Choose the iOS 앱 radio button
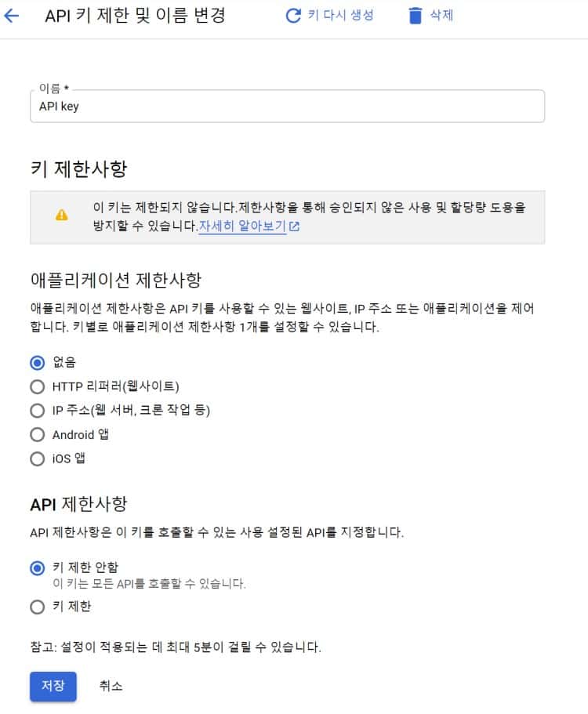 click(x=37, y=459)
